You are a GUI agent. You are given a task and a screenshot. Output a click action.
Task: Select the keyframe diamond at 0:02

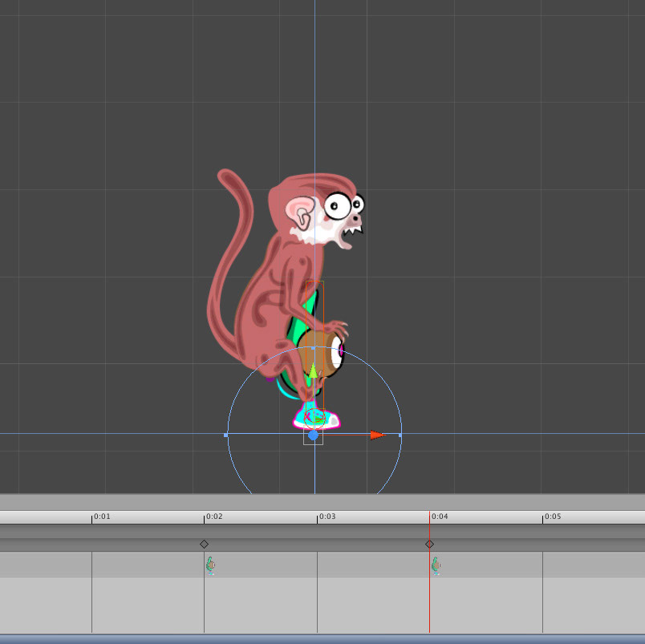[204, 544]
